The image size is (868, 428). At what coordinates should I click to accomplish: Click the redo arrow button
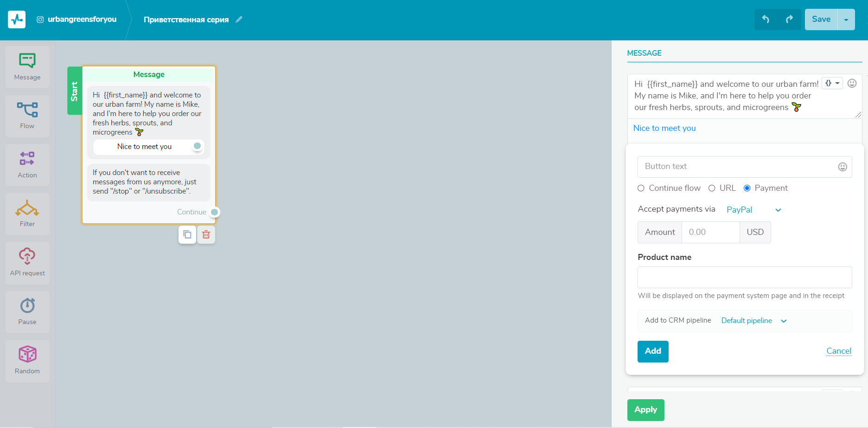point(789,19)
